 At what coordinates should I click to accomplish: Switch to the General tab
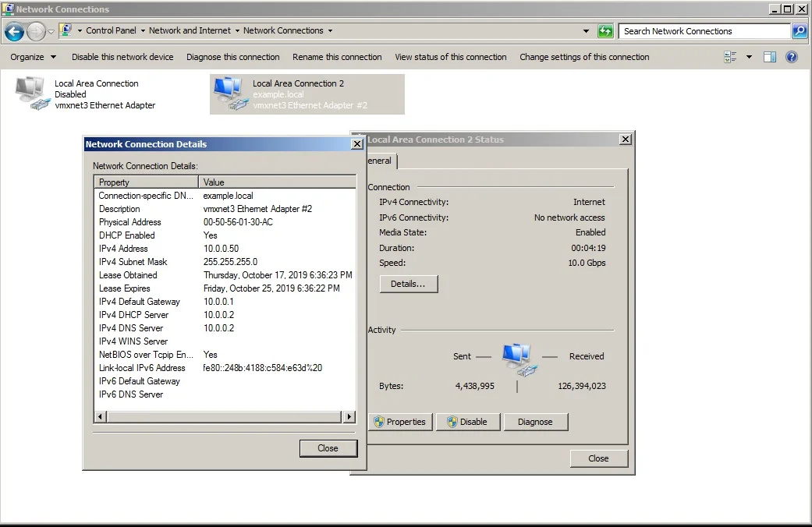click(381, 161)
